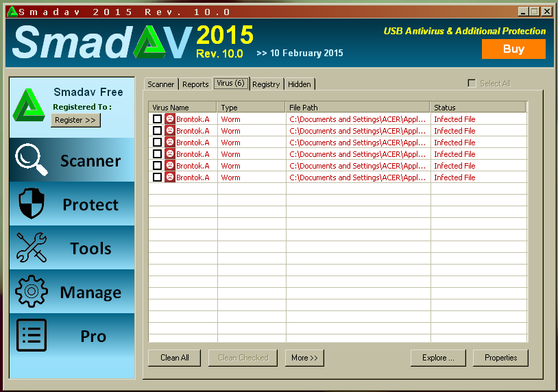This screenshot has width=558, height=392.
Task: Click the orange Buy button
Action: pos(513,49)
